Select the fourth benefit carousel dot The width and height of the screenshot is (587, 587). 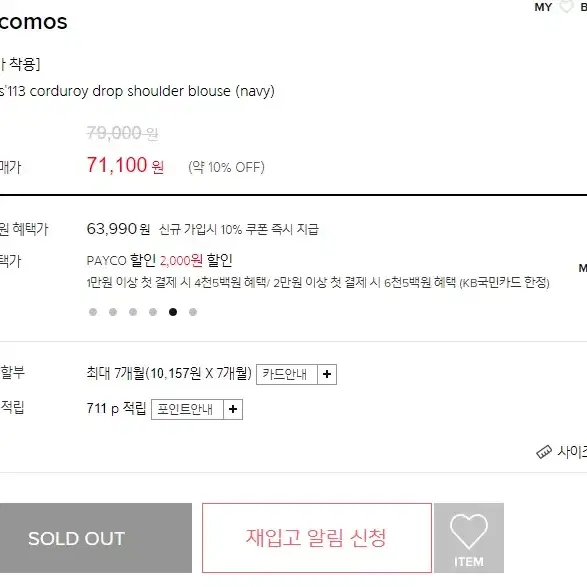(153, 312)
